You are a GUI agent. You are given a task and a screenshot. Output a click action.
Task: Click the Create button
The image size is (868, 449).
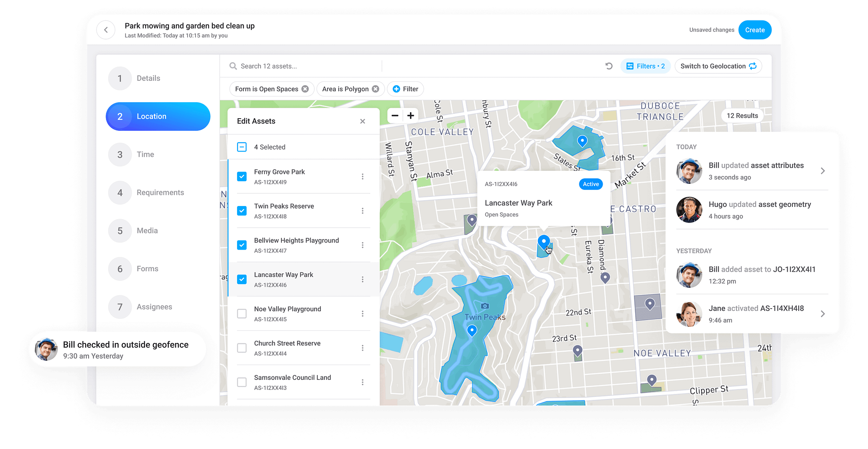(x=755, y=30)
